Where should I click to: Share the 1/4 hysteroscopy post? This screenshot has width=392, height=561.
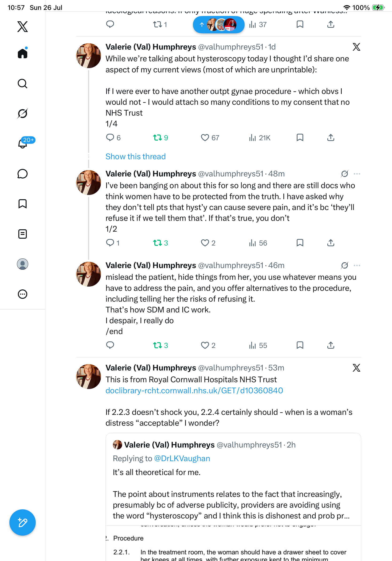click(331, 138)
